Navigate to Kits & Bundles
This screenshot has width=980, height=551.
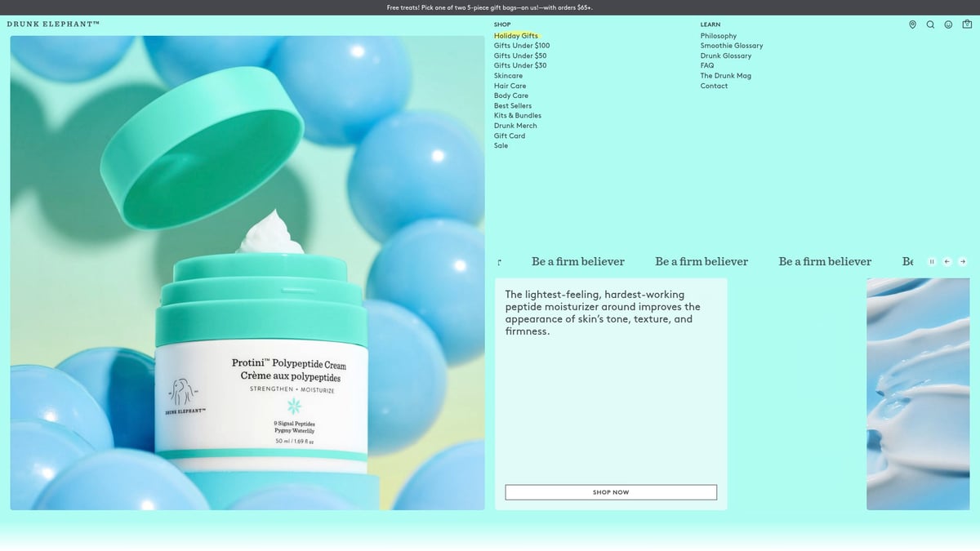(517, 115)
